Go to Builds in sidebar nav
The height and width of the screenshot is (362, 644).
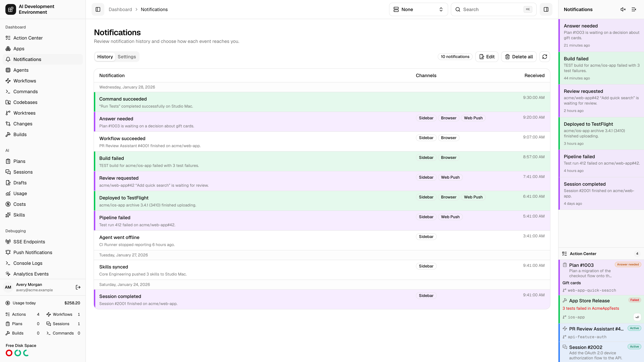click(43, 135)
